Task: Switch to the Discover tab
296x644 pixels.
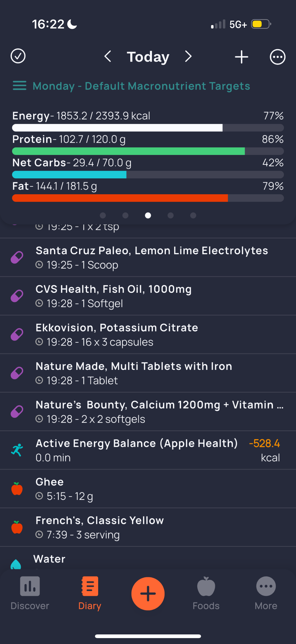Action: click(x=30, y=593)
